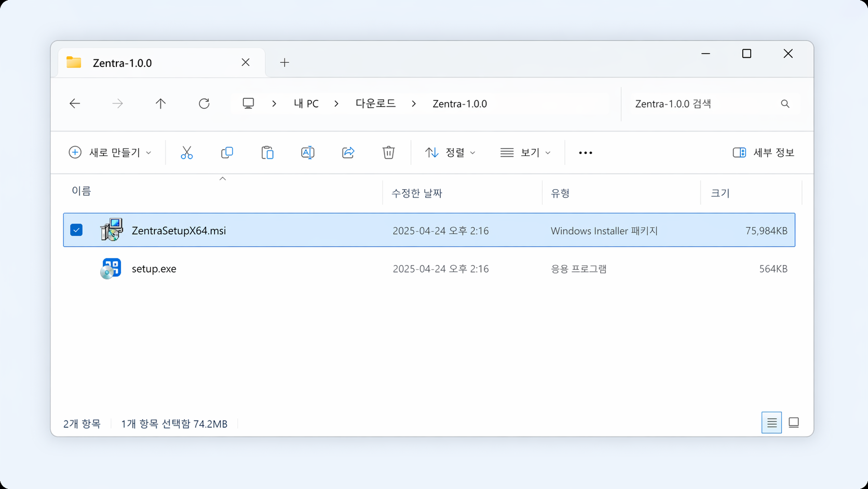Open the 정렬 sort dropdown

pos(450,152)
